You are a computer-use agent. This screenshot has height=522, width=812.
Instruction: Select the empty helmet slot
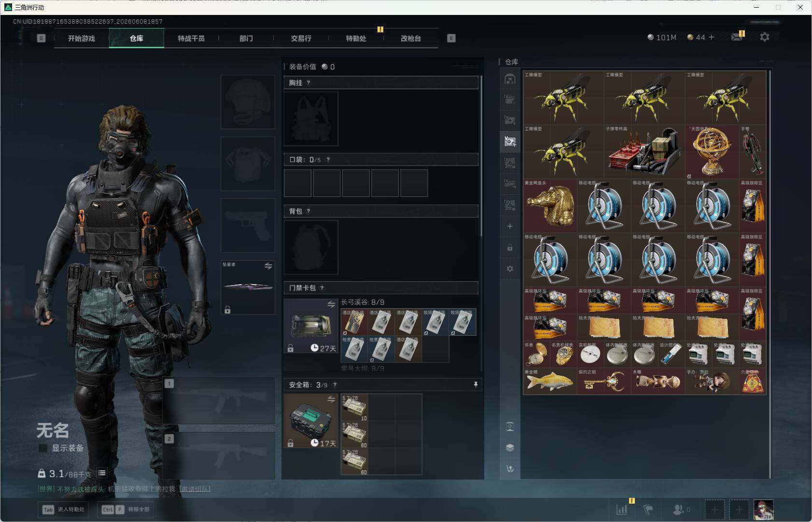pyautogui.click(x=248, y=102)
